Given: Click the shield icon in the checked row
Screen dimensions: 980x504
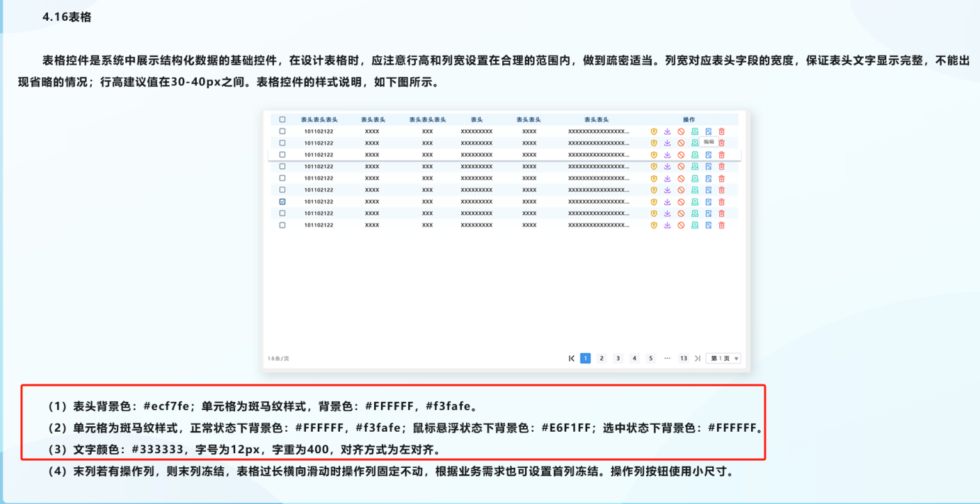Looking at the screenshot, I should (x=654, y=202).
